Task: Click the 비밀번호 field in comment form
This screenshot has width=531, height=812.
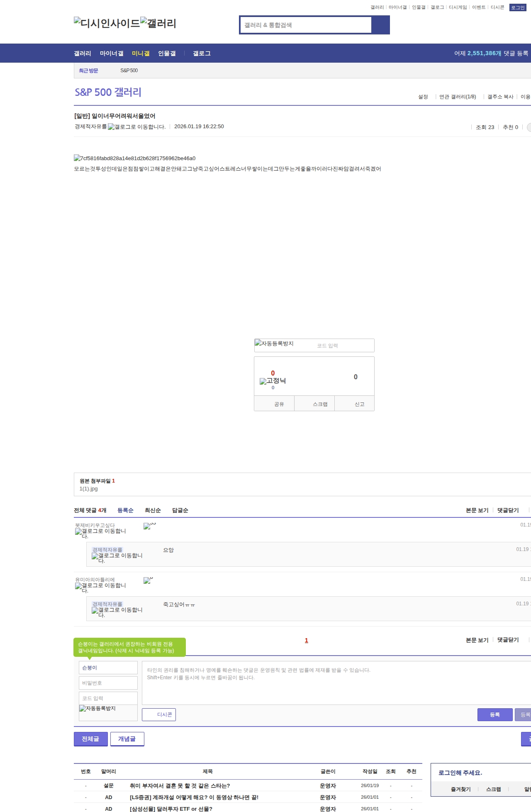Action: (x=108, y=683)
